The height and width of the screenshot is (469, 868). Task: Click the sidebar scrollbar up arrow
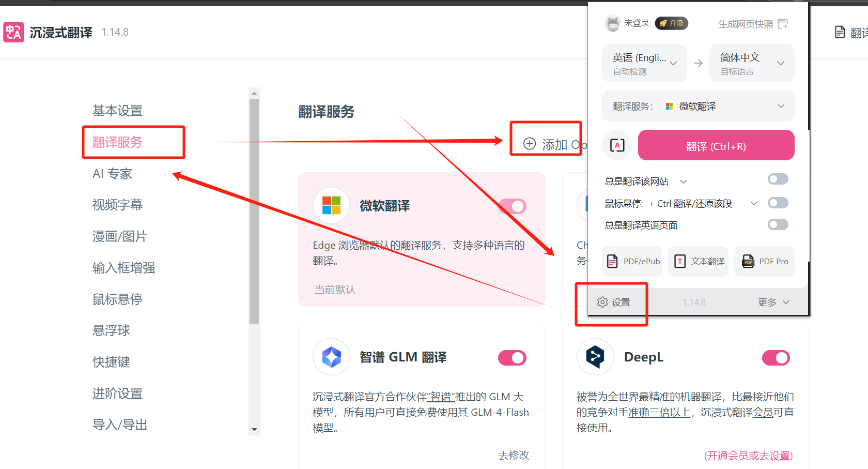(x=254, y=94)
